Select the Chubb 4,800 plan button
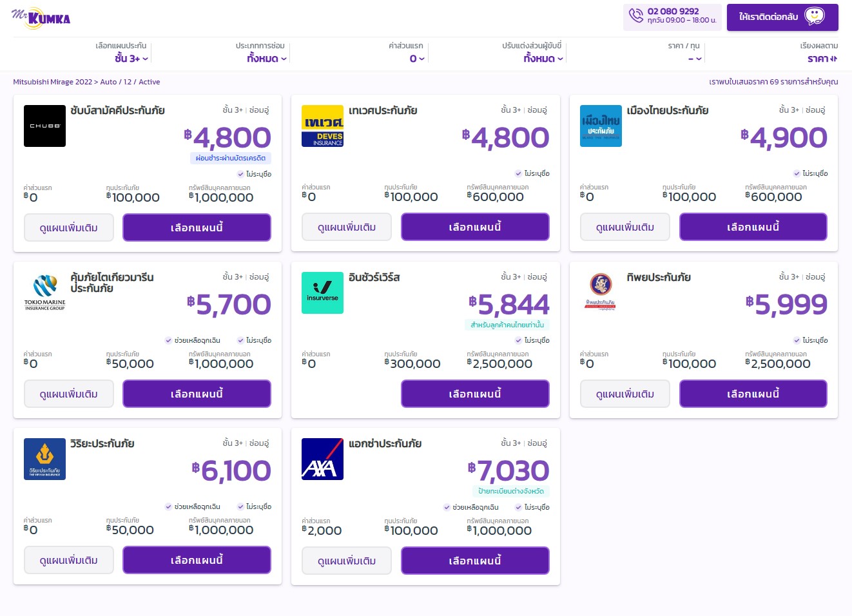Screen dimensions: 852x616 point(197,227)
